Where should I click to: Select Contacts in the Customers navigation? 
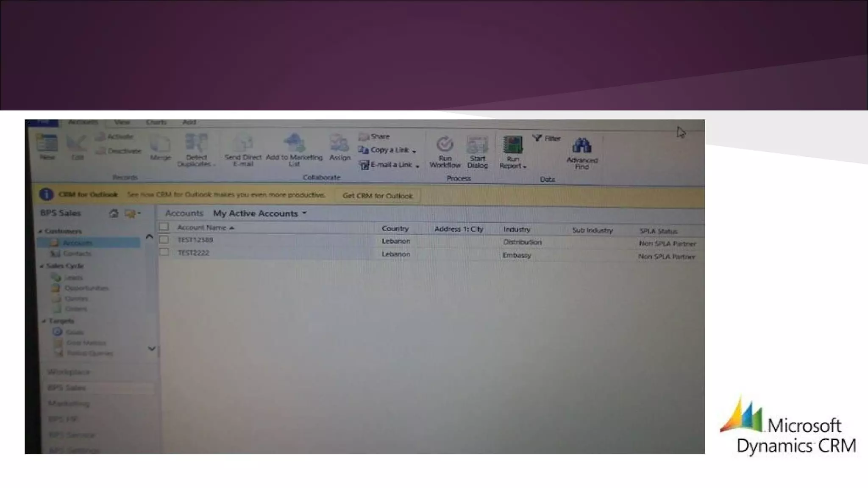click(x=76, y=254)
